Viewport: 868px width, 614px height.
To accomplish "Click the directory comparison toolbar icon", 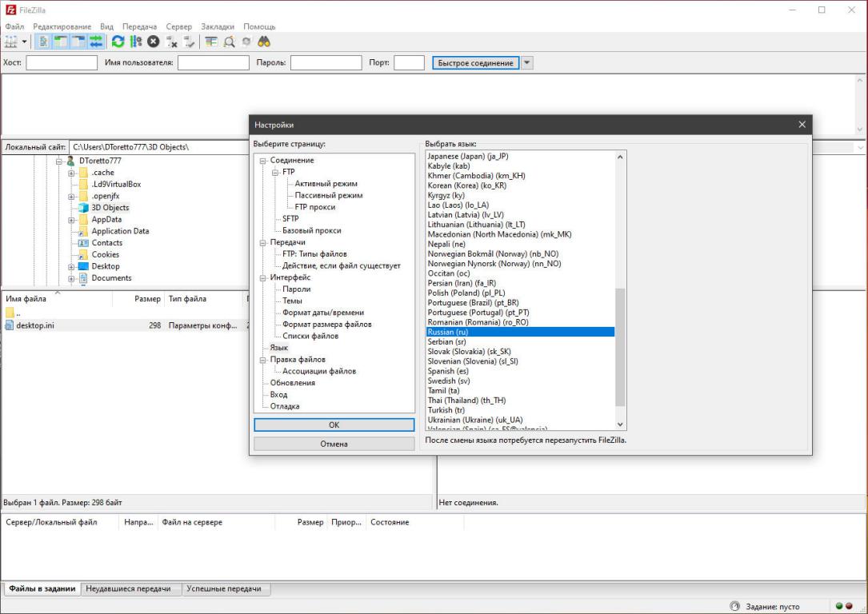I will [229, 42].
